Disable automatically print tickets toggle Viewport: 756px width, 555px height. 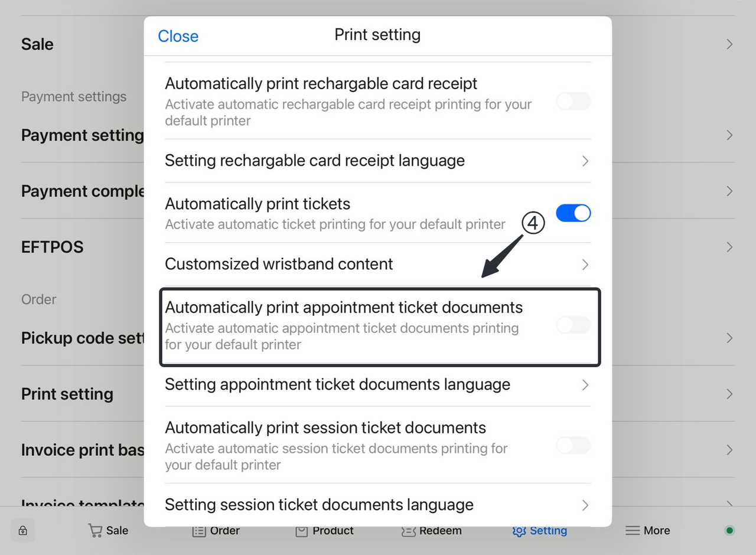tap(573, 213)
